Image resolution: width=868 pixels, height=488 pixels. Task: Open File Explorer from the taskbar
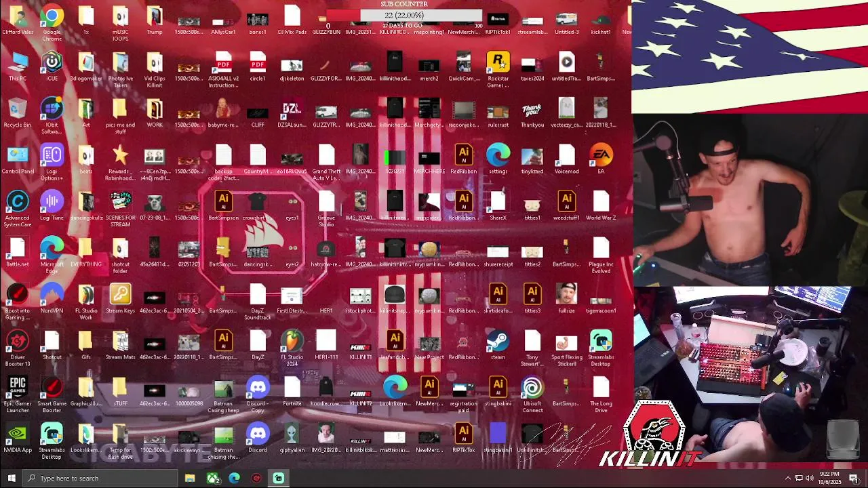pos(190,479)
